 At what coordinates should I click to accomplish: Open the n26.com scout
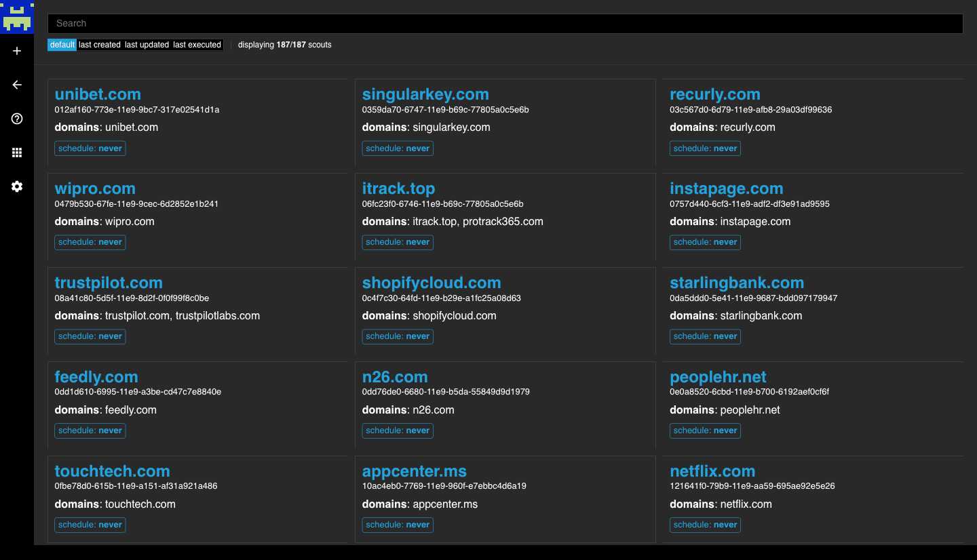pyautogui.click(x=395, y=377)
